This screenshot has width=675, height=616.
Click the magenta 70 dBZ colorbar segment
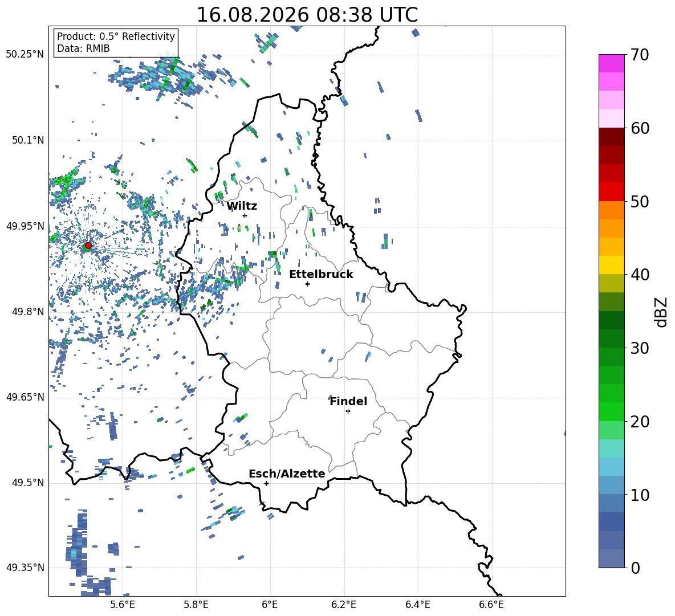pos(611,63)
